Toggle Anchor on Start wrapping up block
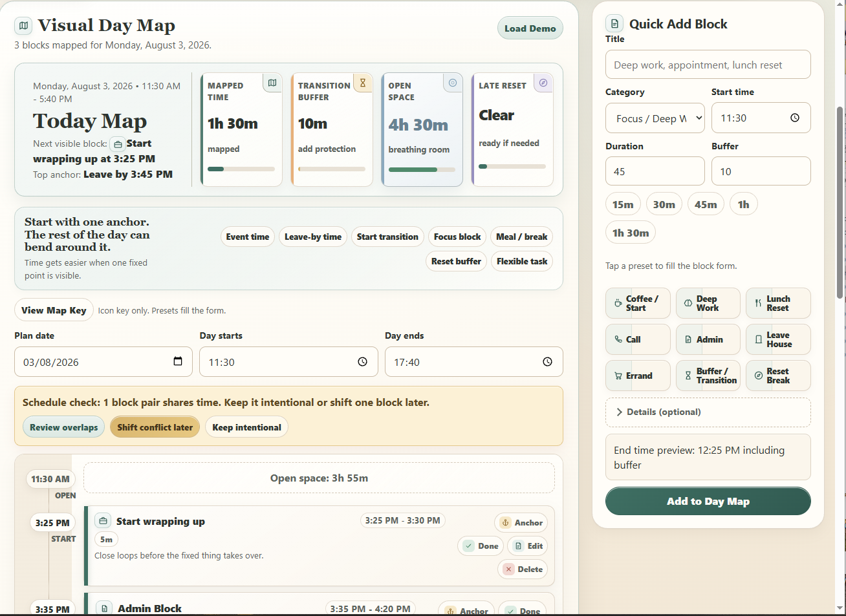 [521, 522]
